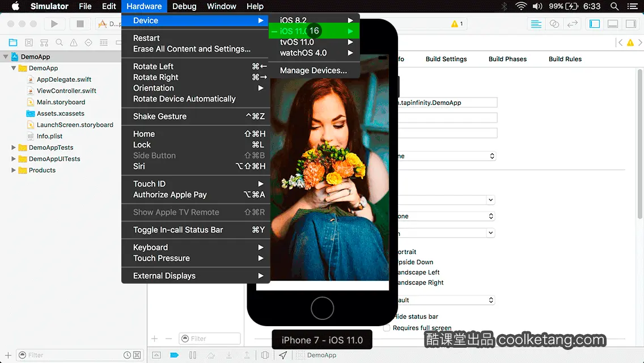The image size is (644, 363).
Task: Toggle the blue breakpoints activation icon
Action: pos(175,355)
